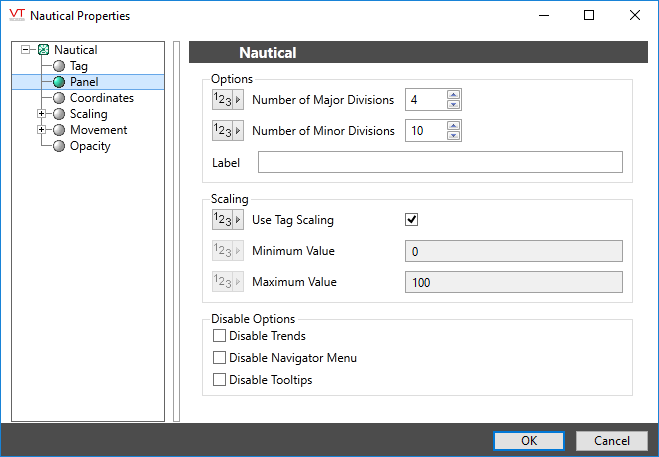Click the green Panel sphere icon
The image size is (659, 457).
(x=59, y=82)
